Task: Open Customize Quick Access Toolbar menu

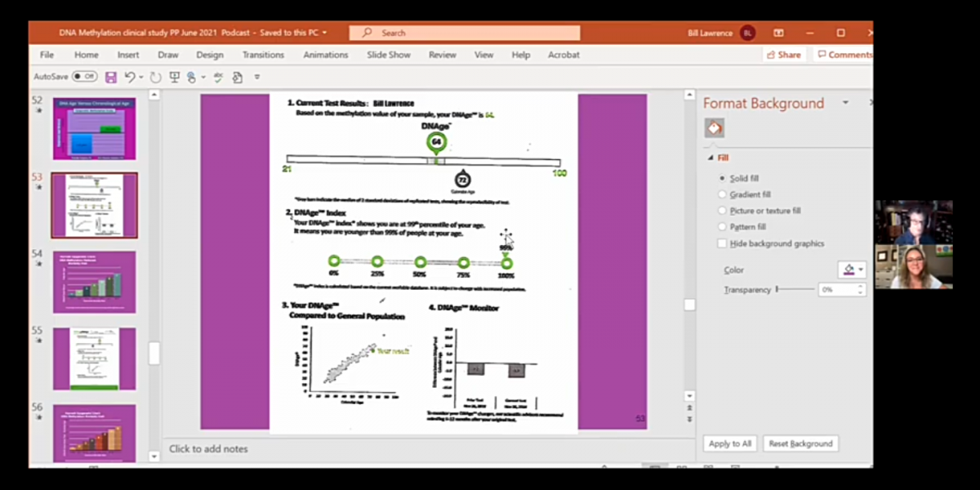Action: point(257,78)
